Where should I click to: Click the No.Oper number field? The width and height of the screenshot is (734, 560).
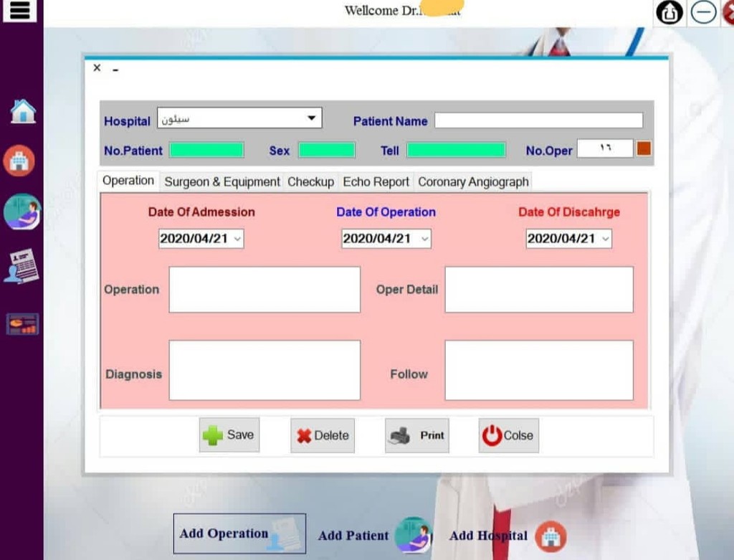pyautogui.click(x=605, y=148)
